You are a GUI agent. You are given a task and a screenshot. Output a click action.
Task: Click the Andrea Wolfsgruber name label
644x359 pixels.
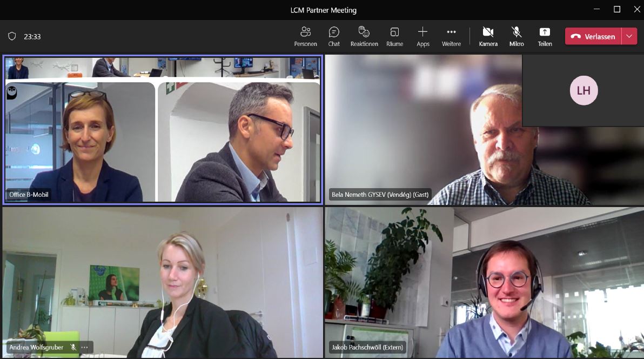pos(36,348)
